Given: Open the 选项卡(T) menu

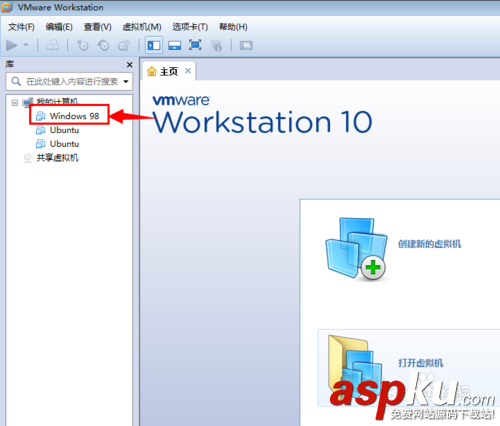Looking at the screenshot, I should pyautogui.click(x=190, y=27).
